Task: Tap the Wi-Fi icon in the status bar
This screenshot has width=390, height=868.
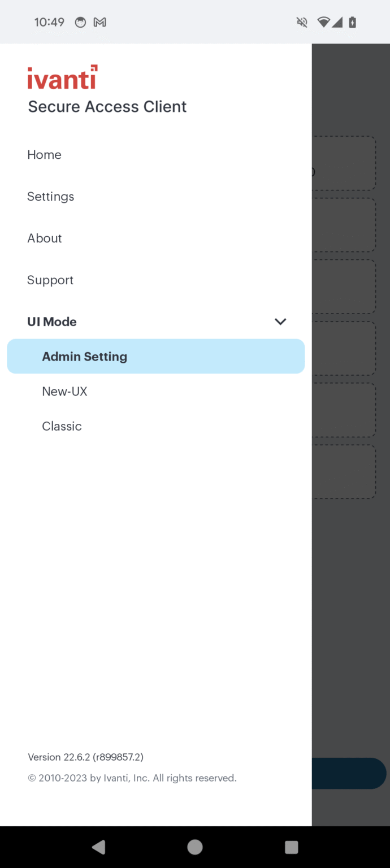Action: tap(323, 22)
